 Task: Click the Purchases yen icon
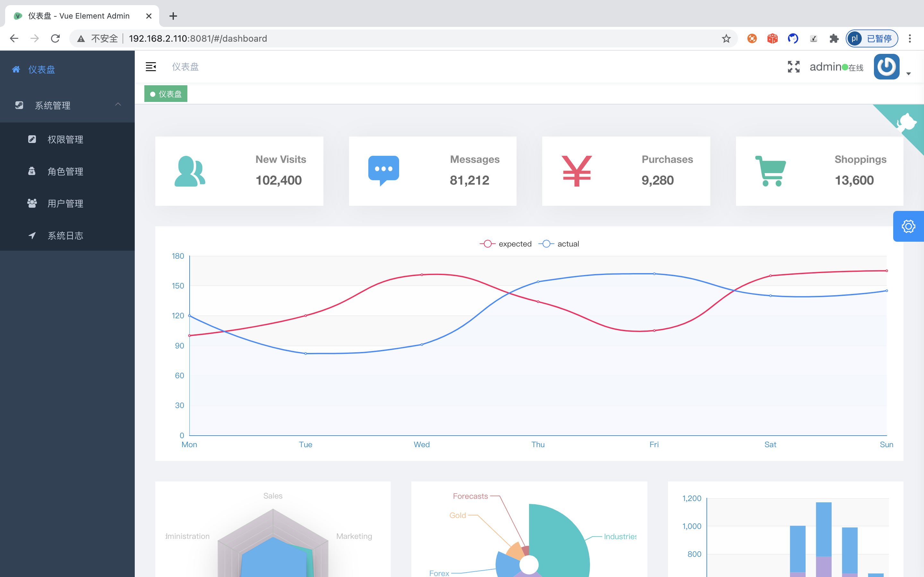577,171
